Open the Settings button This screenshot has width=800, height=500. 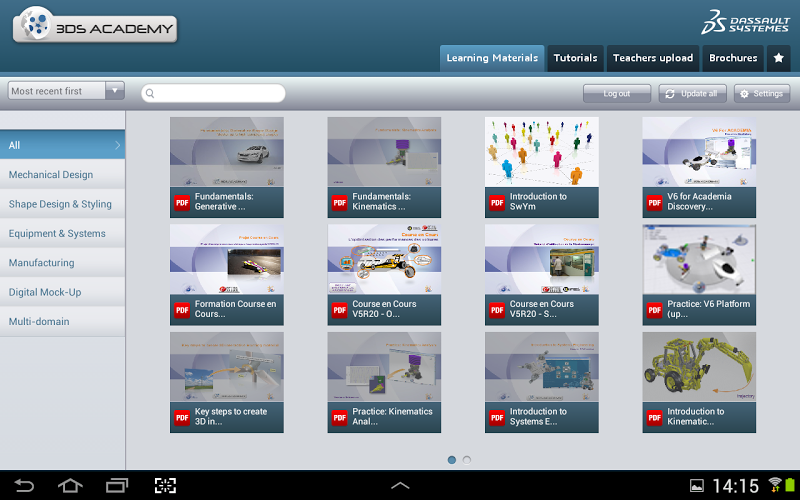pos(762,93)
